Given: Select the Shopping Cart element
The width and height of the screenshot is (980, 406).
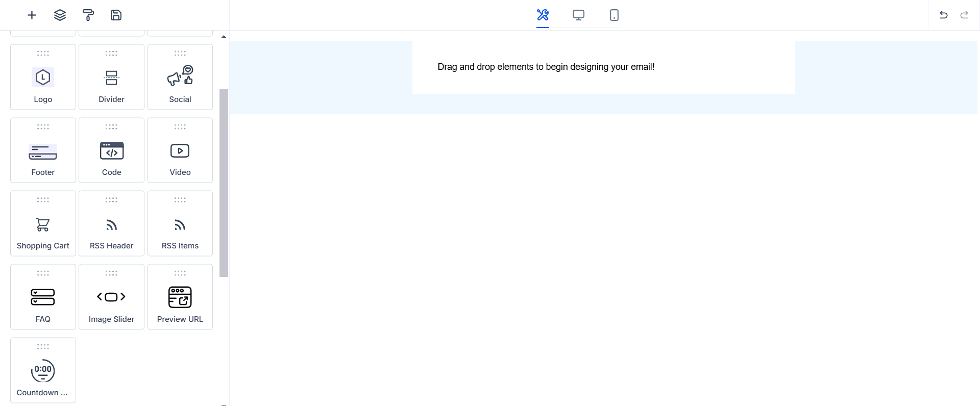Looking at the screenshot, I should click(x=43, y=223).
